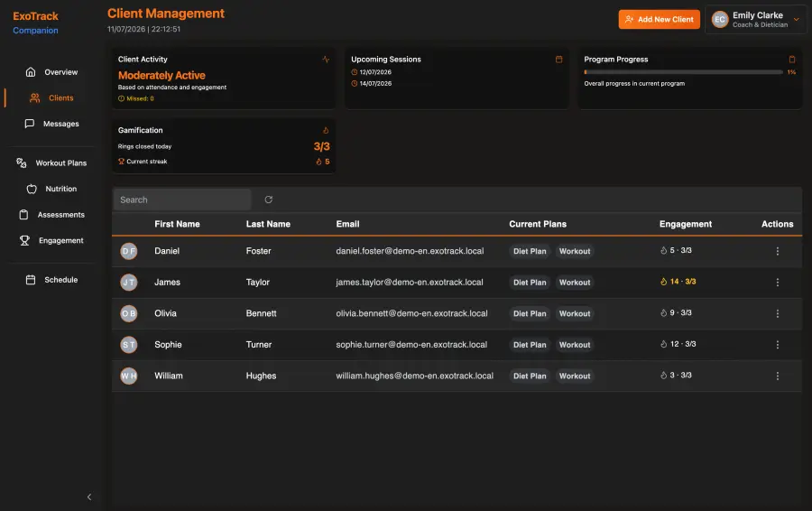Click the Upcoming Sessions calendar icon
This screenshot has width=812, height=511.
(558, 59)
